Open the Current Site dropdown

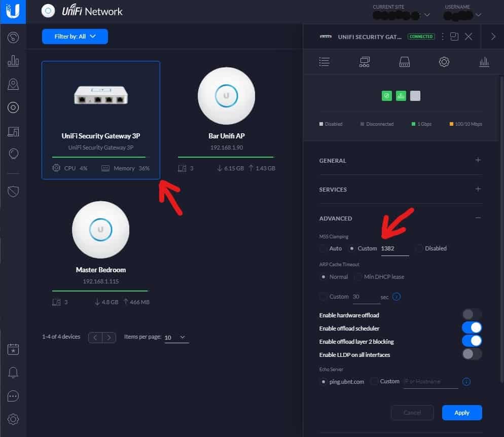coord(401,15)
